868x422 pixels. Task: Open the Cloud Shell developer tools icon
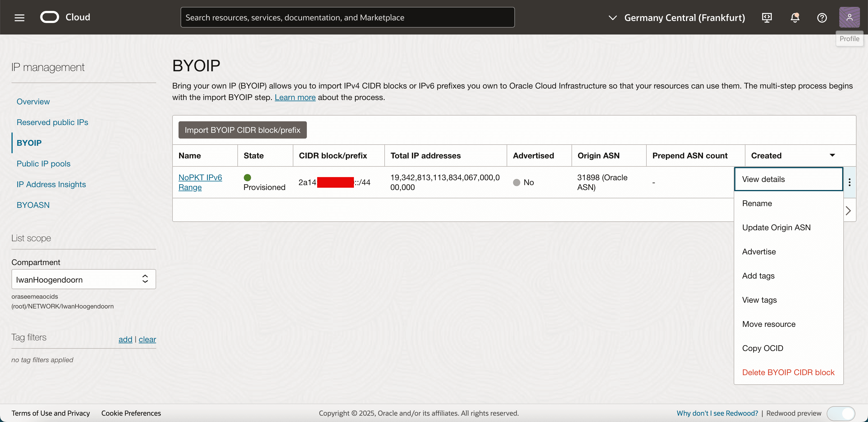[767, 18]
